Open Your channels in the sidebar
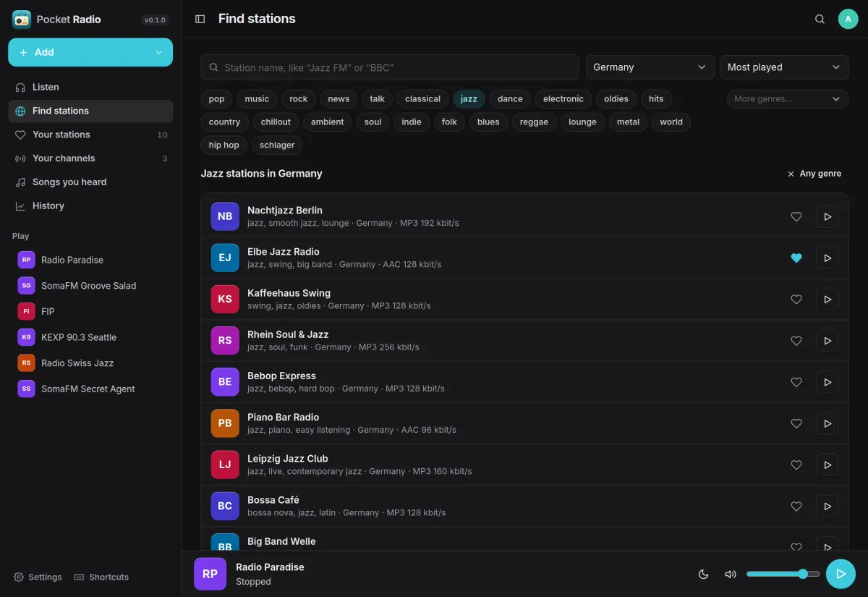Screen dimensions: 868x597 click(90, 158)
